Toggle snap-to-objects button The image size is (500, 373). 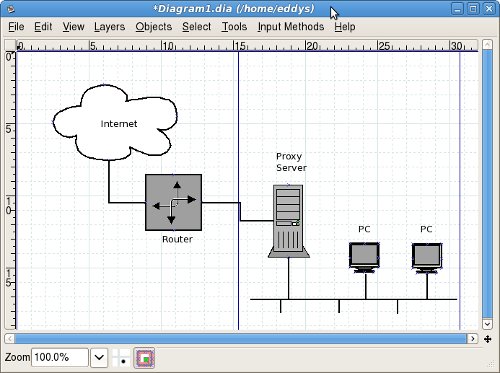(x=144, y=358)
